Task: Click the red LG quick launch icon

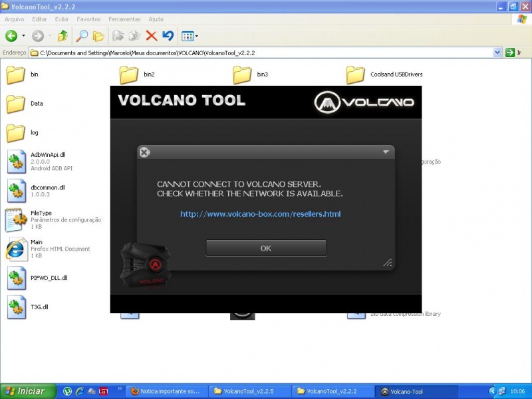Action: (103, 391)
